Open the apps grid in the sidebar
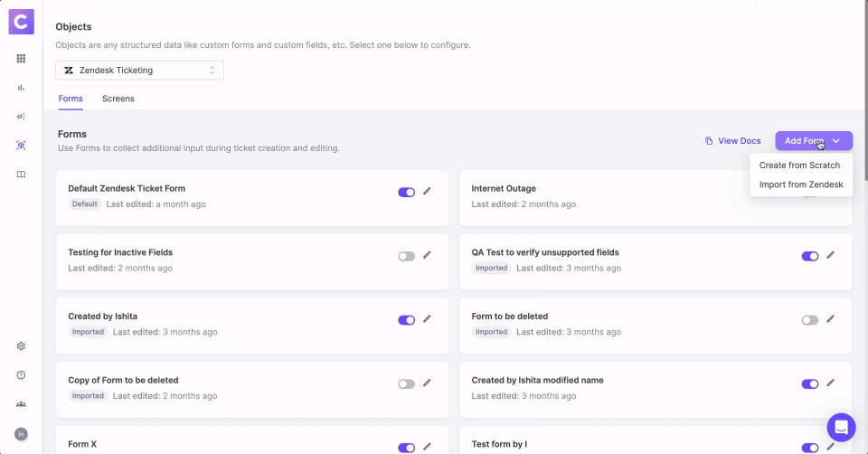Screen dimensions: 868x454 pyautogui.click(x=21, y=59)
